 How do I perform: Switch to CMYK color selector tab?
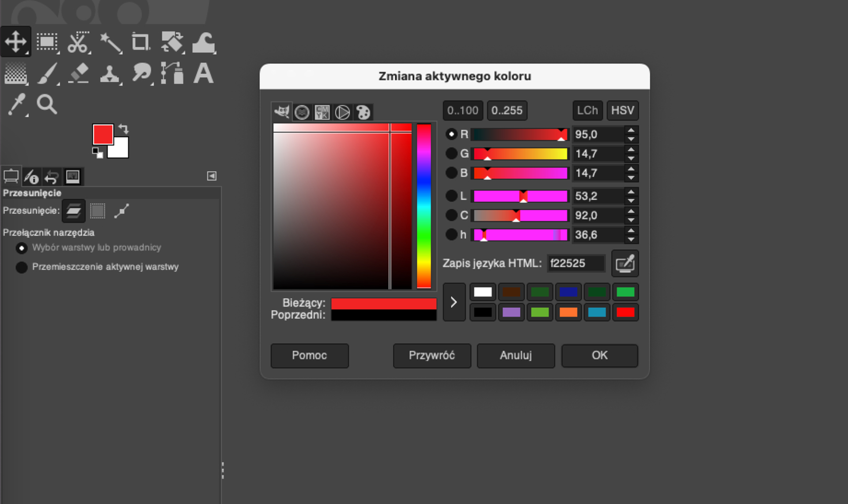tap(322, 112)
